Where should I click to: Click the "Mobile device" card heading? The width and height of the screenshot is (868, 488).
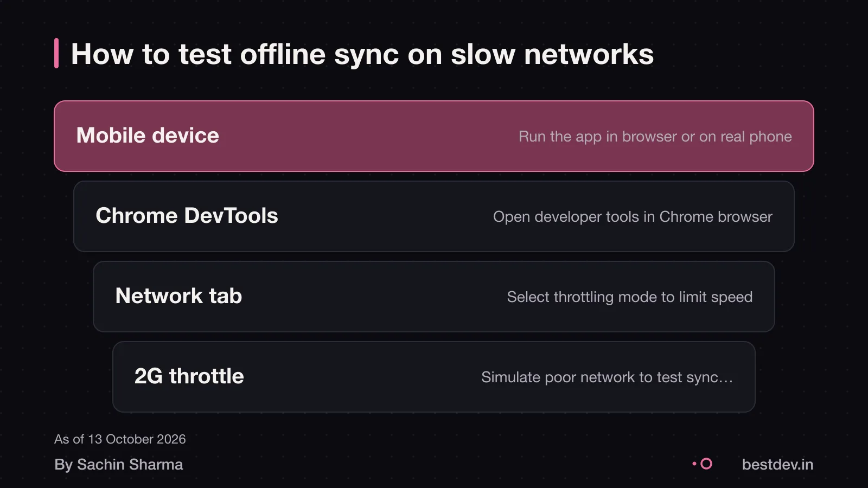(148, 136)
